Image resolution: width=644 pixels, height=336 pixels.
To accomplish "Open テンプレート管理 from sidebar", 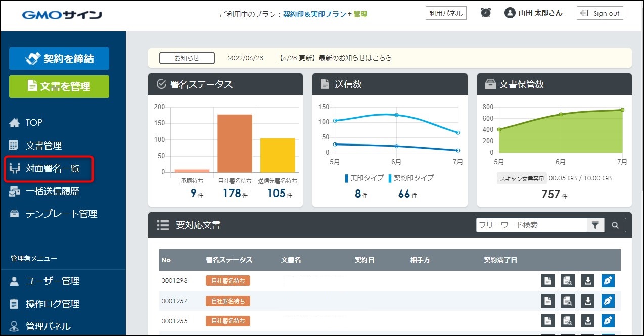I will tap(61, 214).
